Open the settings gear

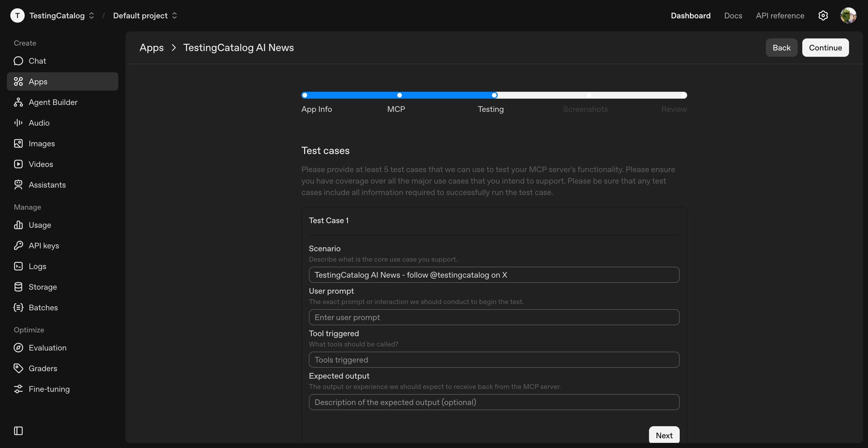pos(823,15)
